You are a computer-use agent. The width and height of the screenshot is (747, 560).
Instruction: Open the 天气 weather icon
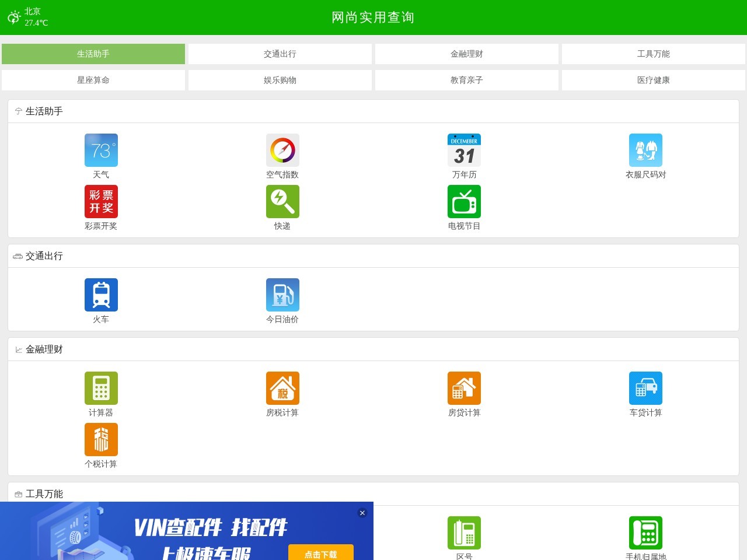click(x=101, y=150)
